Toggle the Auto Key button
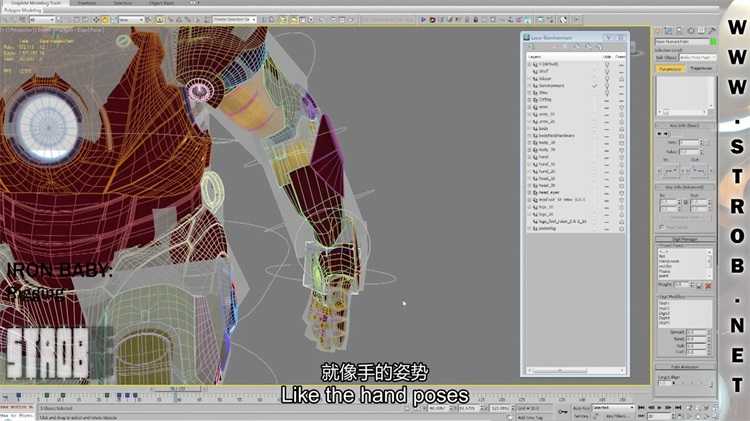Viewport: 750px width, 421px height. click(581, 408)
